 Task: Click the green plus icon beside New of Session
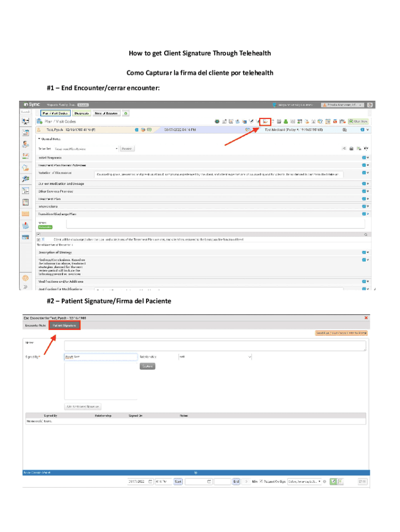(x=126, y=113)
